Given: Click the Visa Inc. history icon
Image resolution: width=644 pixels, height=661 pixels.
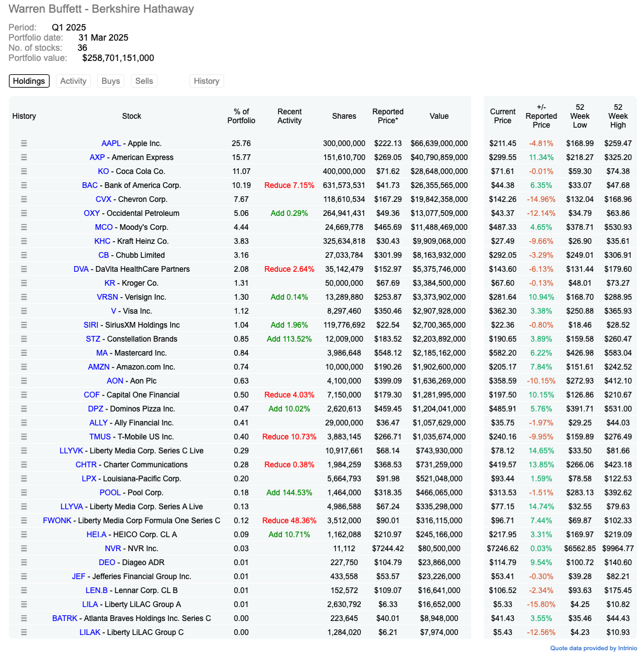Looking at the screenshot, I should pyautogui.click(x=24, y=310).
